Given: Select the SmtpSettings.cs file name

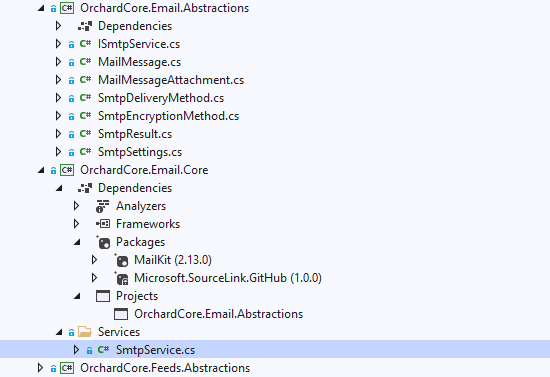Looking at the screenshot, I should [x=140, y=152].
